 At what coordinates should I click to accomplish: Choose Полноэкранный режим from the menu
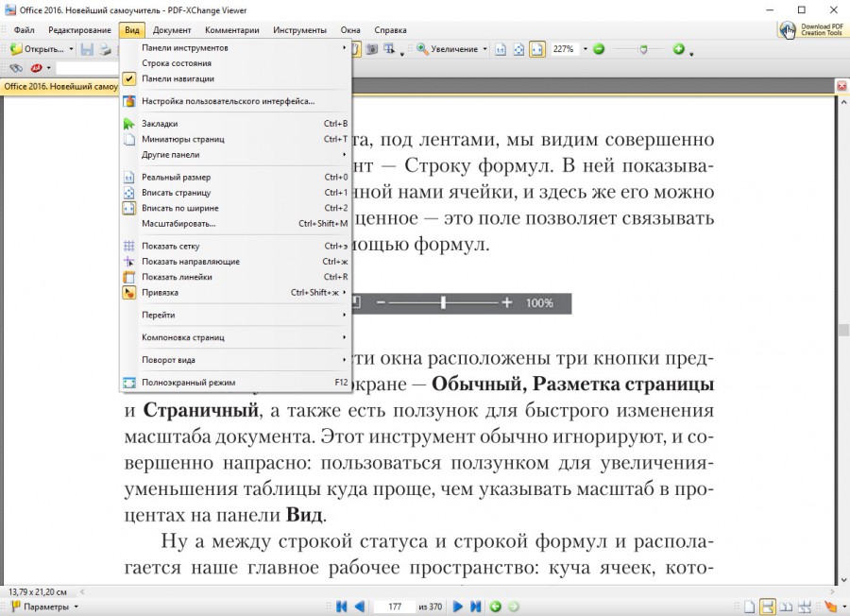point(188,383)
